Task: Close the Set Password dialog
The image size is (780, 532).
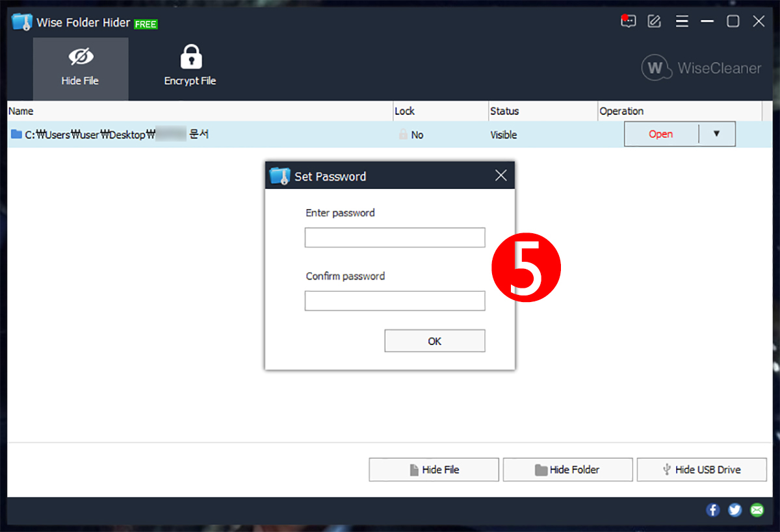Action: (500, 175)
